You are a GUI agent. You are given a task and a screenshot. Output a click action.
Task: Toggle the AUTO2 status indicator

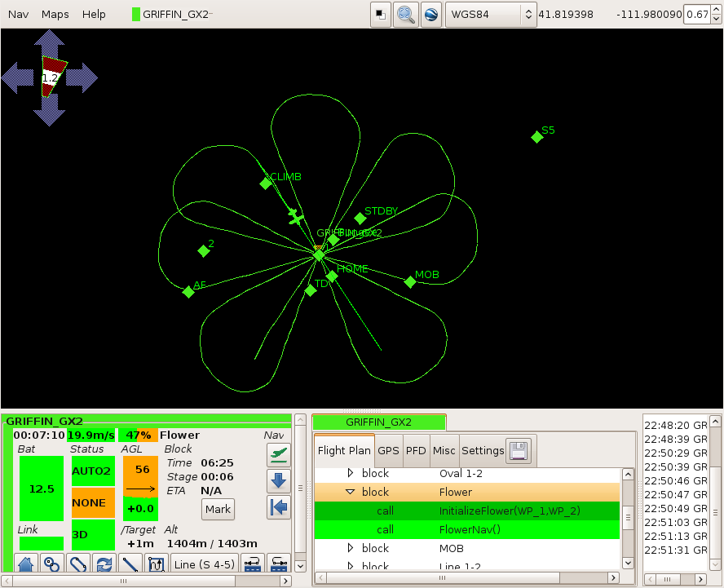point(93,471)
